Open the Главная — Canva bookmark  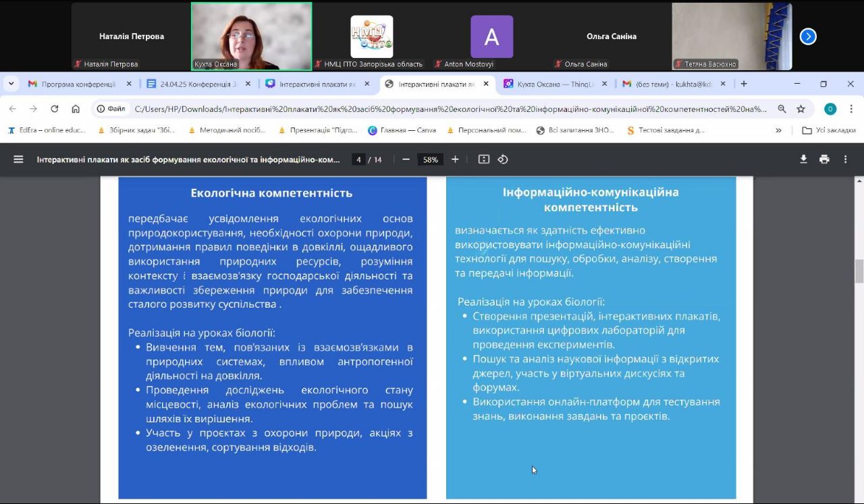click(402, 130)
